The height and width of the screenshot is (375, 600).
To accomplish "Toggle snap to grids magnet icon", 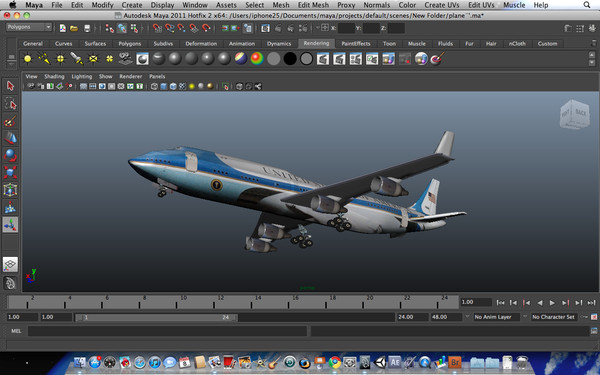I will point(157,28).
